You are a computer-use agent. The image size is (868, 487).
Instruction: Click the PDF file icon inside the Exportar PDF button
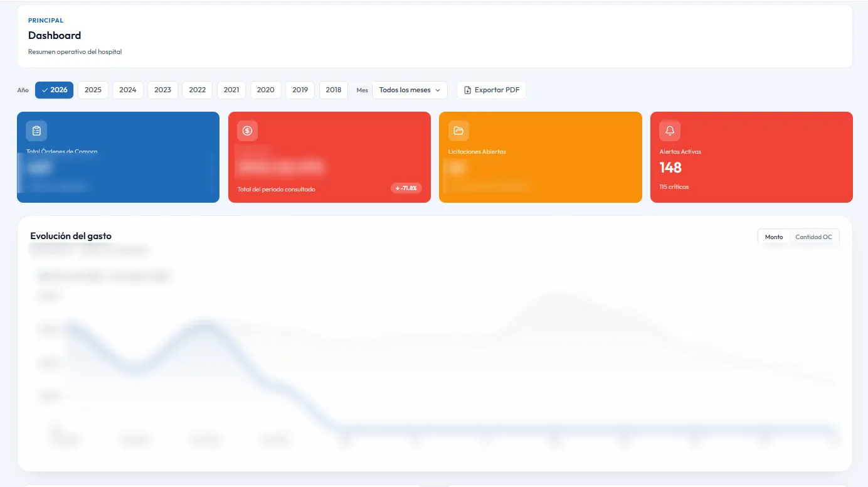point(469,90)
